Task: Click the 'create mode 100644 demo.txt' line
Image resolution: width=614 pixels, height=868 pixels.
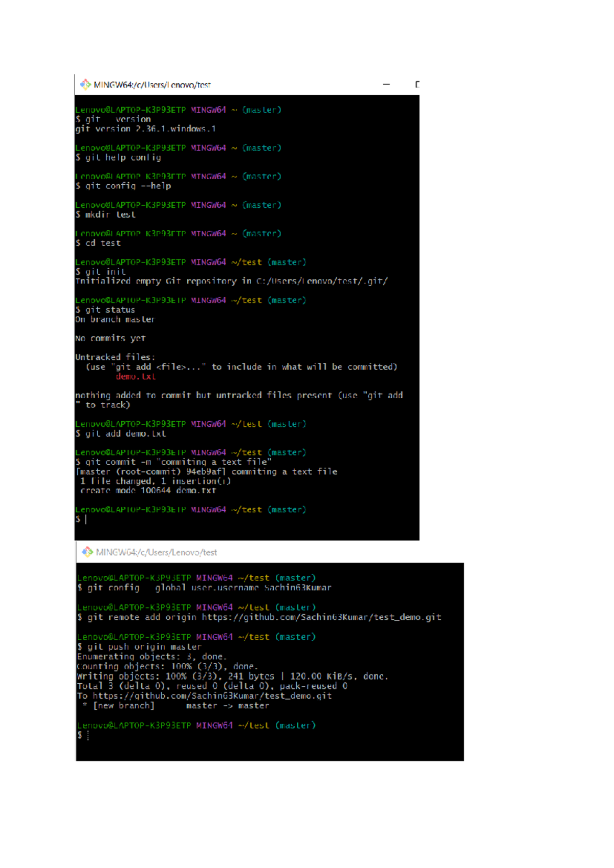Action: 148,490
